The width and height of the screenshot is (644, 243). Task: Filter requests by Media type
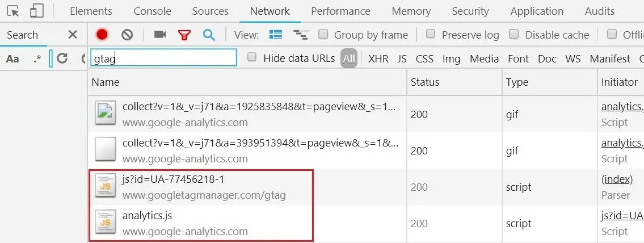(484, 59)
